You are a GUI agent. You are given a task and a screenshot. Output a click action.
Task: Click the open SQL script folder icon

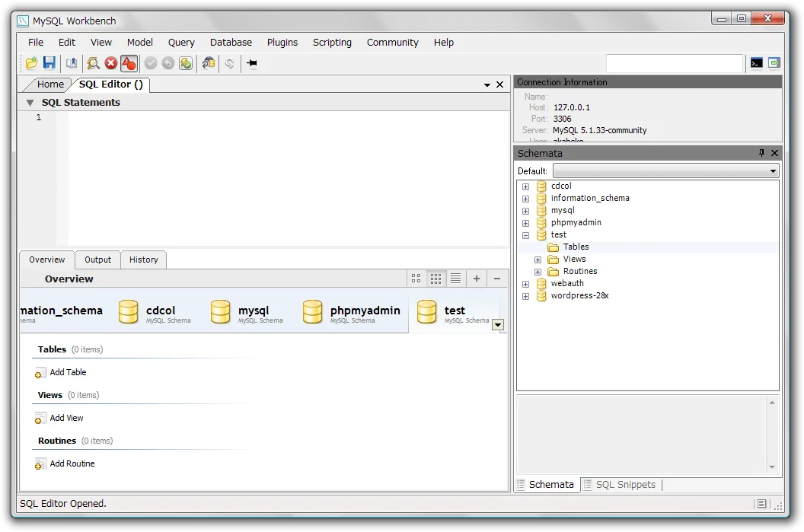pos(31,63)
